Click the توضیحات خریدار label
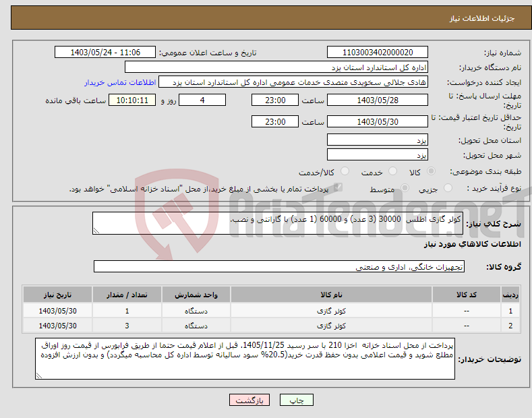The image size is (532, 418). (490, 359)
